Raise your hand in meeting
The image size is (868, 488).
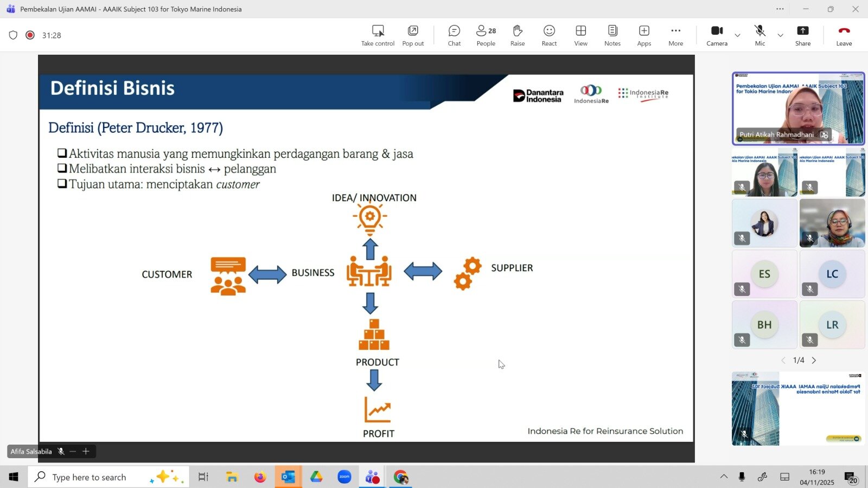point(517,35)
